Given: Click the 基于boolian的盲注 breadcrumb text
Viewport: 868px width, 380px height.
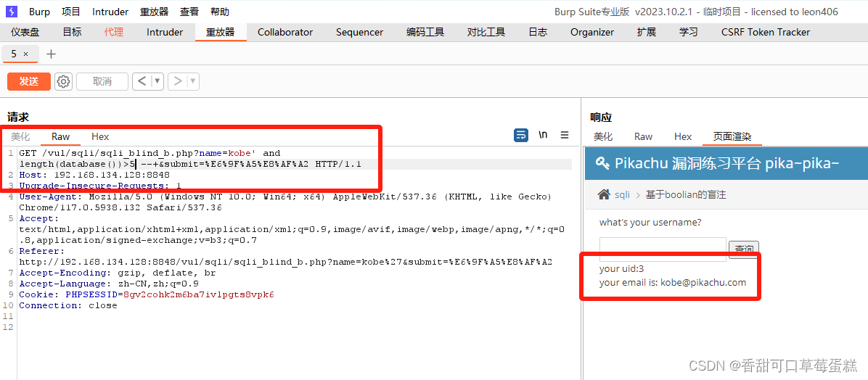Looking at the screenshot, I should 685,194.
